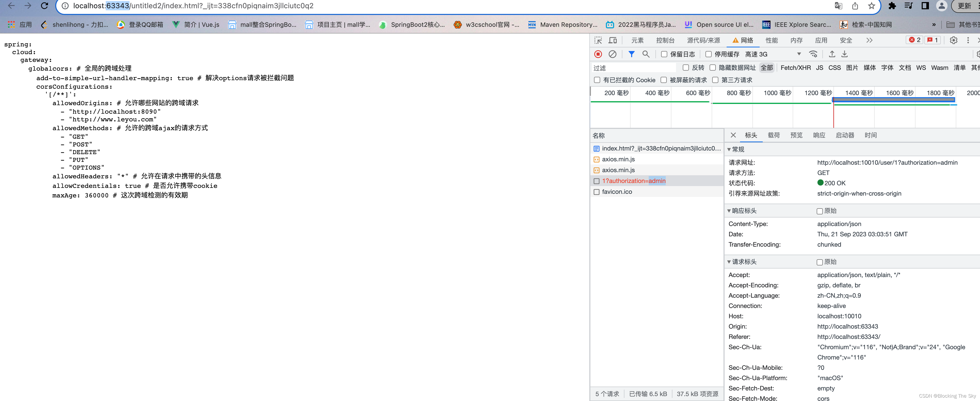The image size is (980, 401).
Task: Close the request details pane
Action: click(733, 135)
